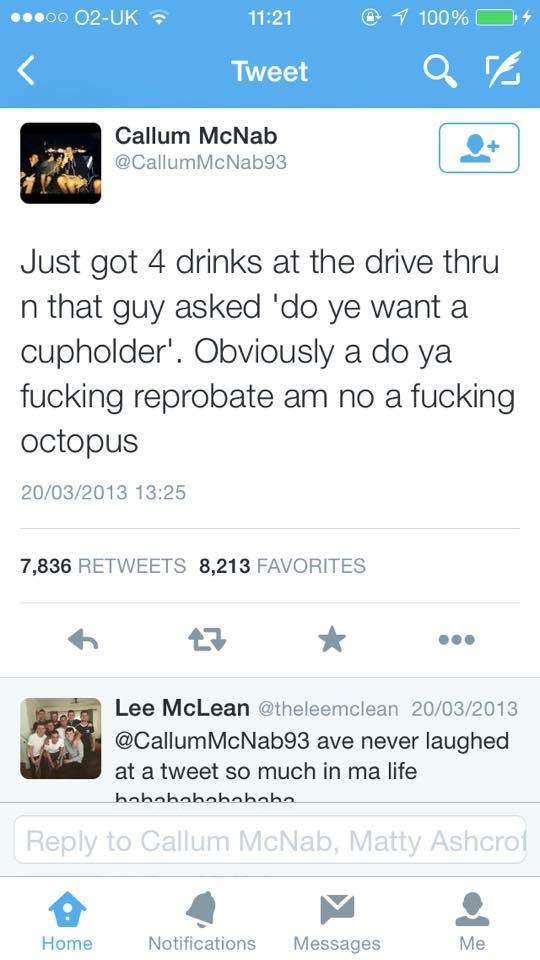View the 7,836 retweets list
The height and width of the screenshot is (960, 540).
103,566
